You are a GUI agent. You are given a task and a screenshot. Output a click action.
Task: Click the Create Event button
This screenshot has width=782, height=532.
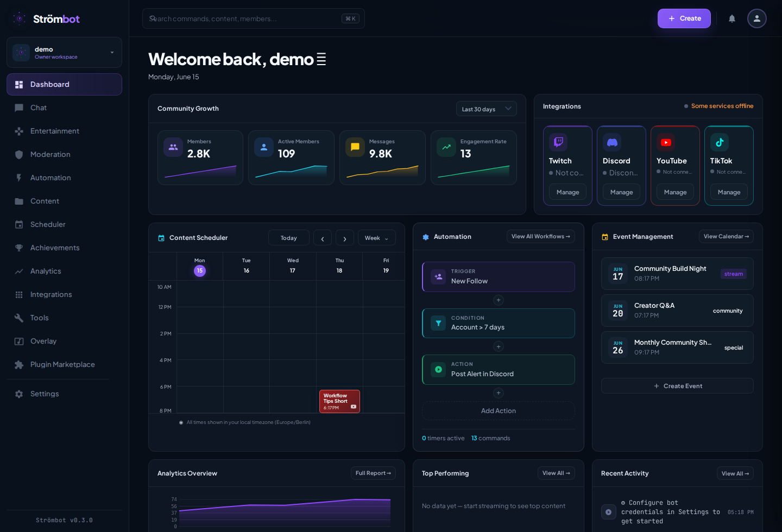click(677, 386)
